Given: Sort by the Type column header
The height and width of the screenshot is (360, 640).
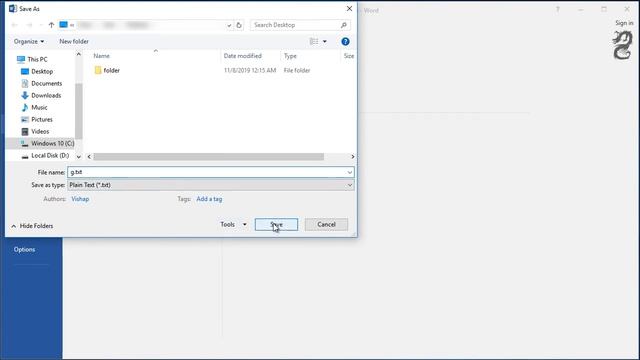Looking at the screenshot, I should (x=290, y=56).
